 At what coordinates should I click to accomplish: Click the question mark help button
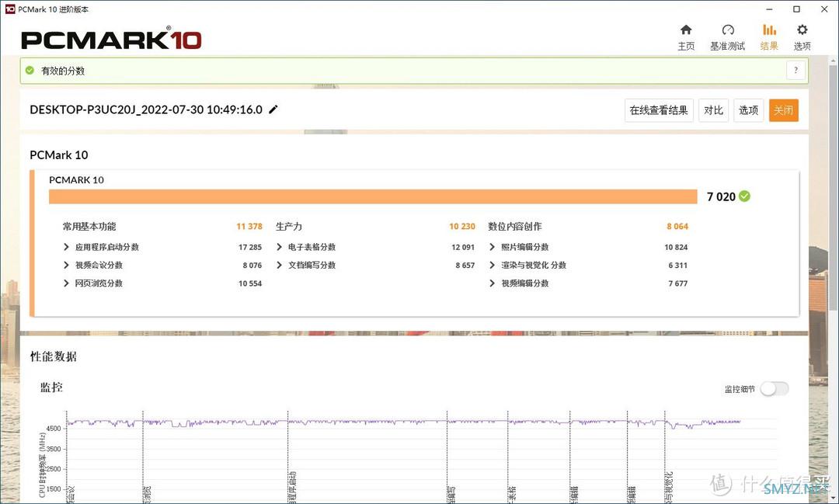tap(795, 70)
